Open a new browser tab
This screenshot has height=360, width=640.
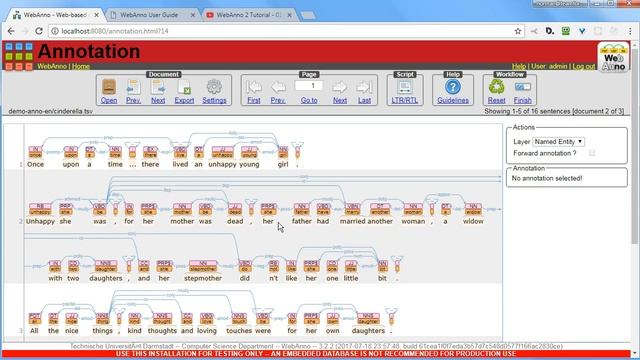tap(308, 16)
